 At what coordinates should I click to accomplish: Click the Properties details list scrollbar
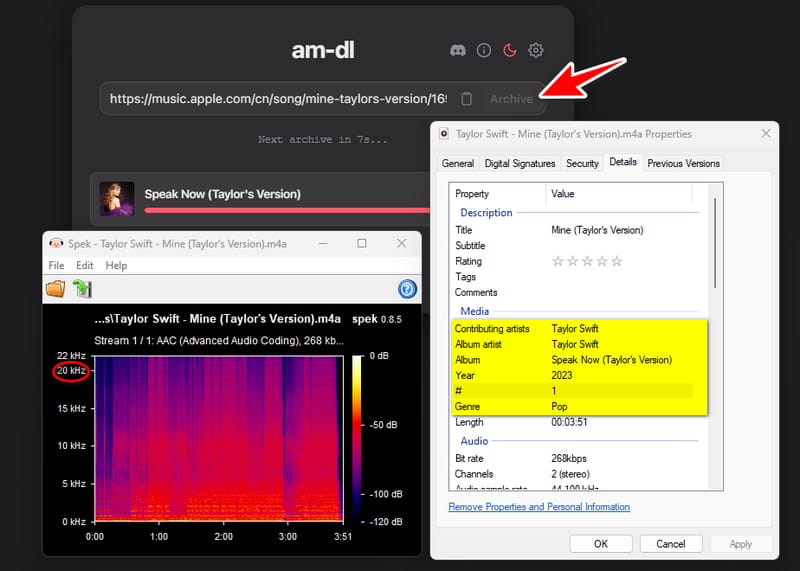pyautogui.click(x=715, y=243)
